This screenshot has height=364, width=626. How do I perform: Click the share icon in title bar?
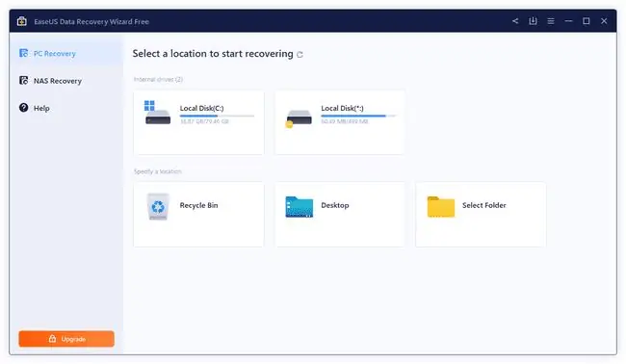(515, 21)
